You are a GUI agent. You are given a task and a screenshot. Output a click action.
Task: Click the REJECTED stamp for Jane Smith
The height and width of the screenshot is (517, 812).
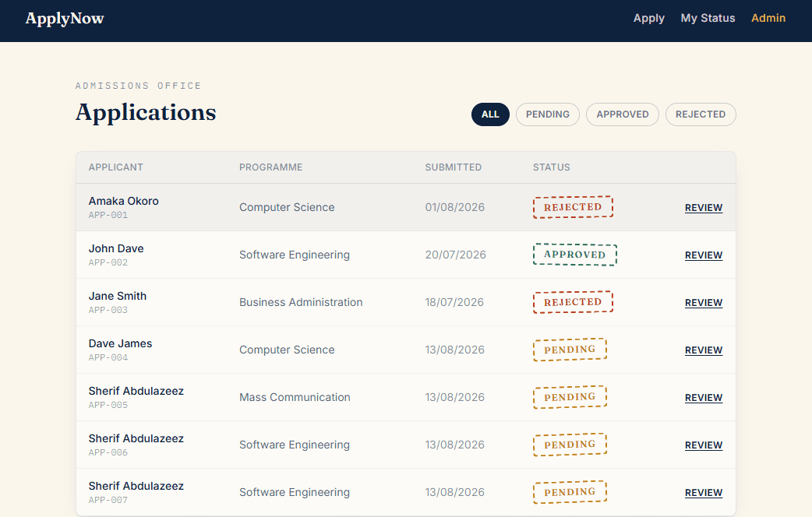(573, 302)
